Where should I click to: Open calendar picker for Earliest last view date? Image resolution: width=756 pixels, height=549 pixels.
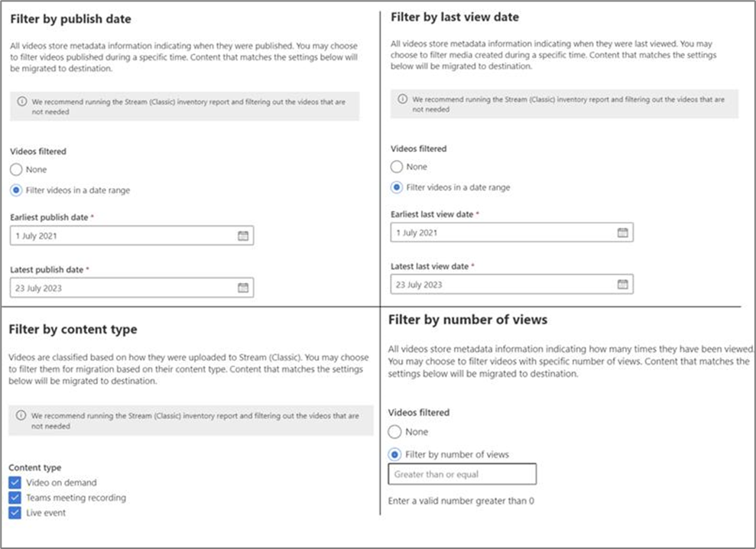(622, 232)
